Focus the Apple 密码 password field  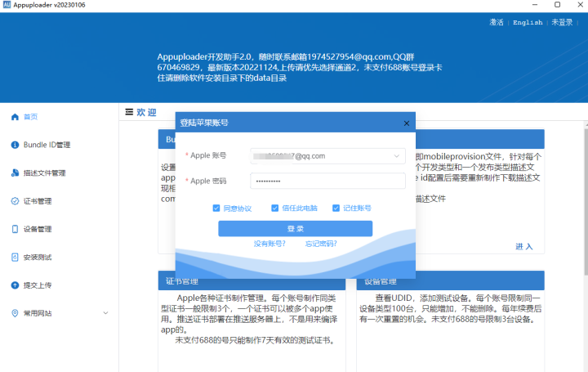click(327, 181)
